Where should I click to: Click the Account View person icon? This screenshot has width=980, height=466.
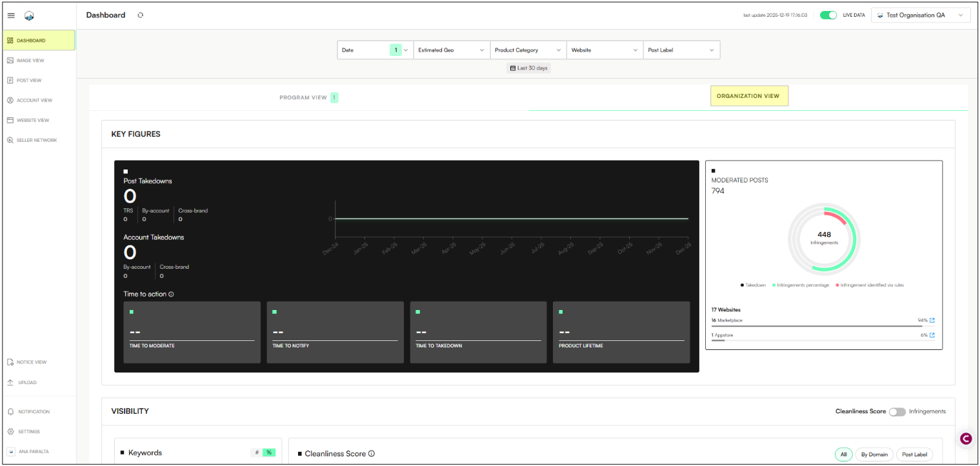(10, 101)
